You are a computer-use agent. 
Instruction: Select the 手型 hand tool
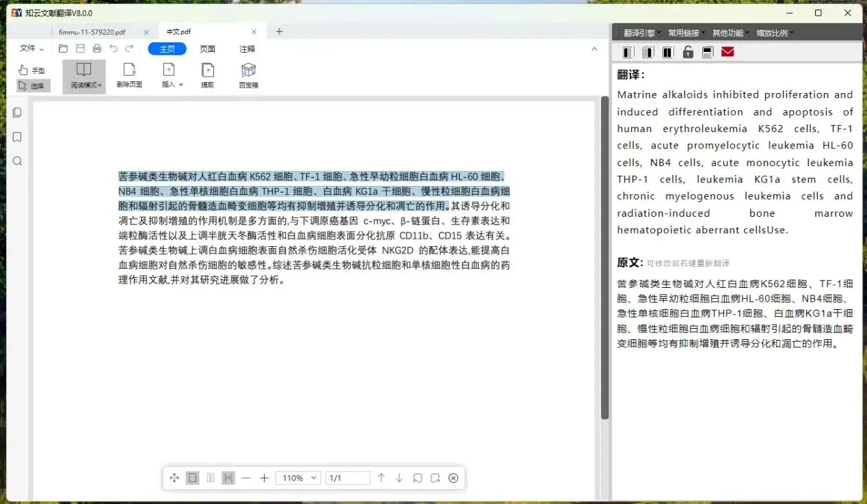click(x=33, y=70)
